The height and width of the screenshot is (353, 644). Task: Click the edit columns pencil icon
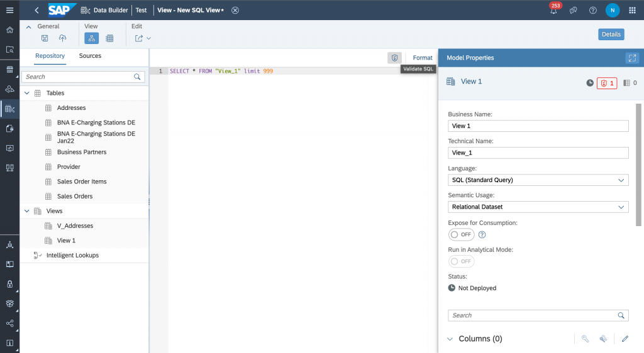(x=625, y=339)
